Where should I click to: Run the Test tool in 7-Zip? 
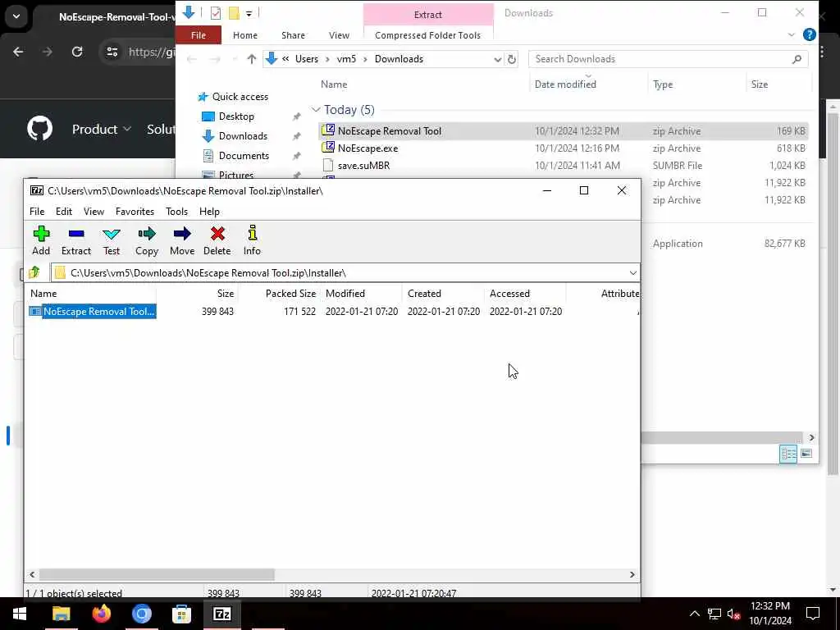pos(112,240)
